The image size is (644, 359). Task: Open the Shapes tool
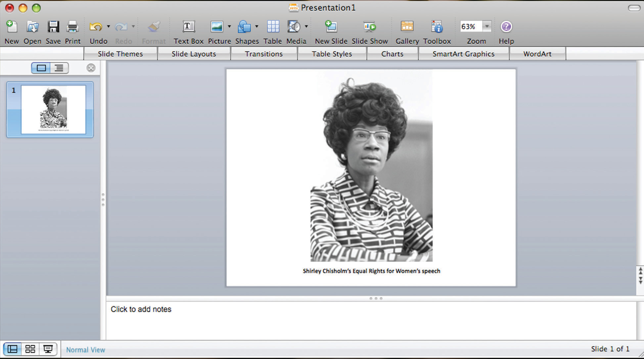click(x=244, y=27)
